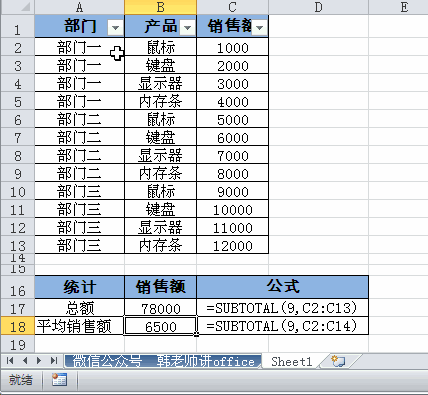Click the 总额 cell
Image resolution: width=428 pixels, height=395 pixels.
[x=79, y=307]
